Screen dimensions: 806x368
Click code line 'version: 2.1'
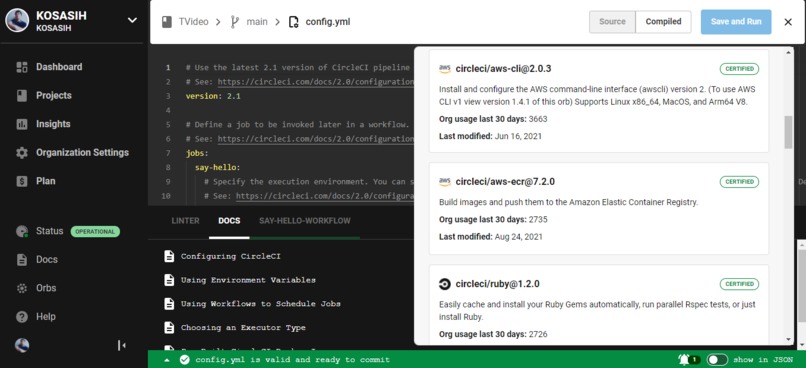click(213, 96)
